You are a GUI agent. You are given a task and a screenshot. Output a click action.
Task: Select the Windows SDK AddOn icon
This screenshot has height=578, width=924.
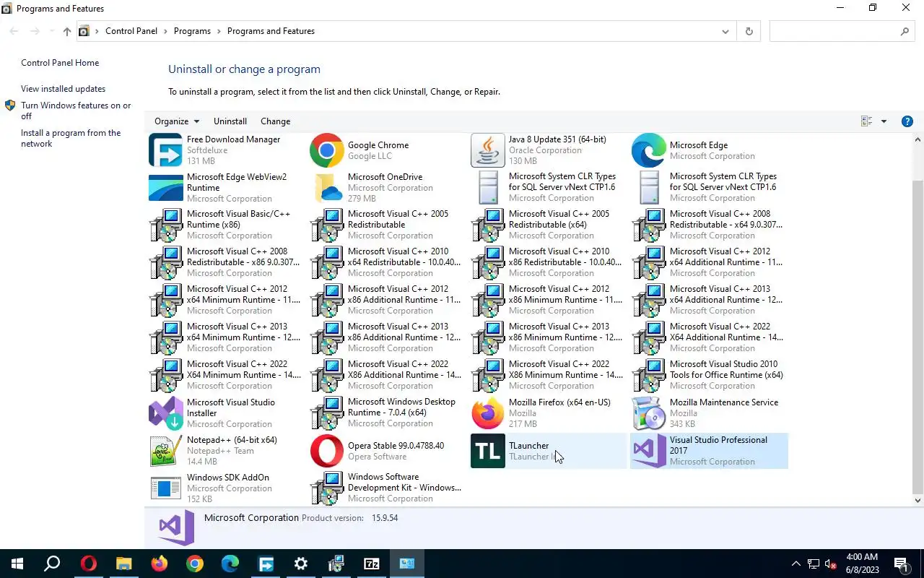point(165,488)
